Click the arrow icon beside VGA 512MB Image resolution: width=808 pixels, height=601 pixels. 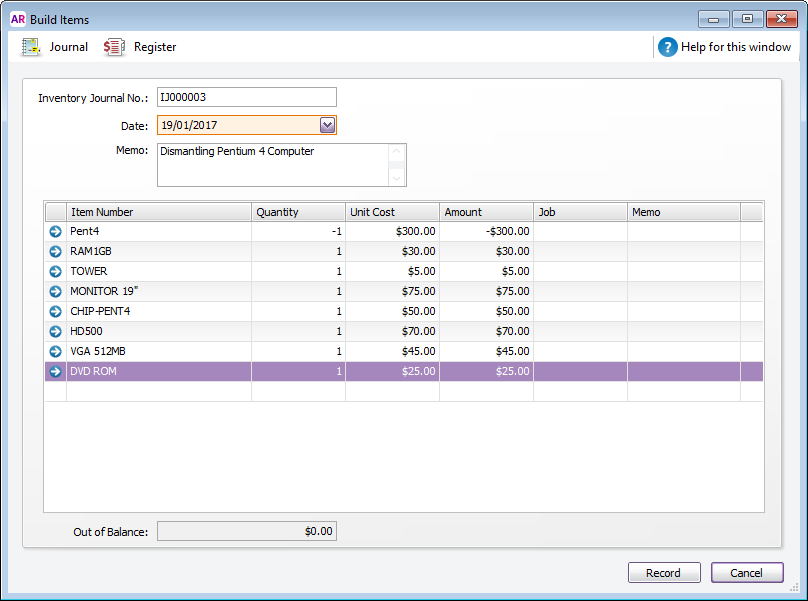pos(55,351)
